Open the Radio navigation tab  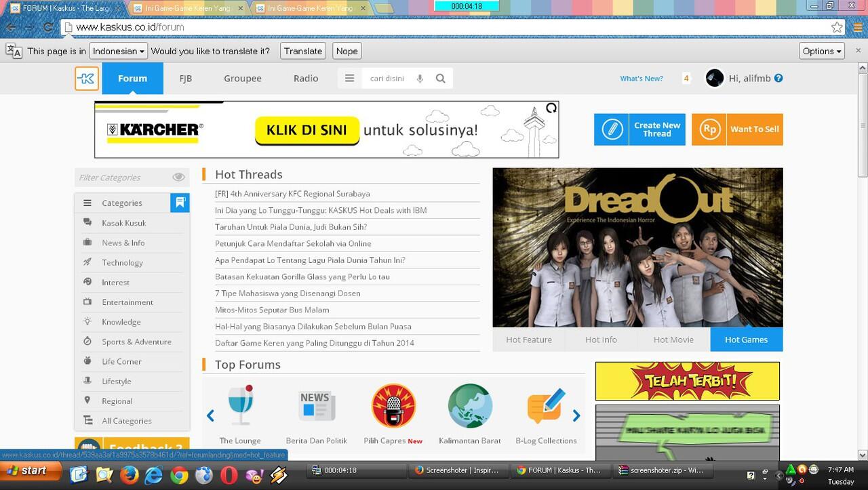pyautogui.click(x=306, y=79)
